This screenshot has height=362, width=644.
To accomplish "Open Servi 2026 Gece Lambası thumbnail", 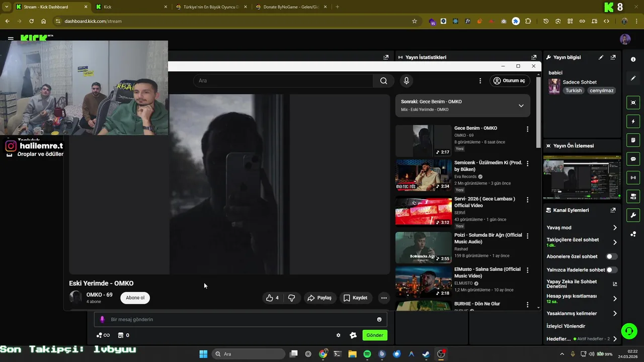I will tap(424, 211).
